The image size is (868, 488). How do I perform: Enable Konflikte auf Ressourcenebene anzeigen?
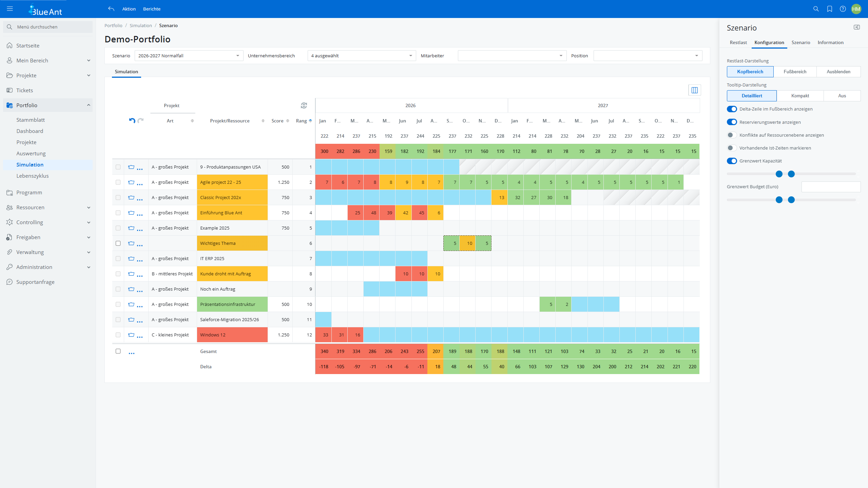coord(732,135)
